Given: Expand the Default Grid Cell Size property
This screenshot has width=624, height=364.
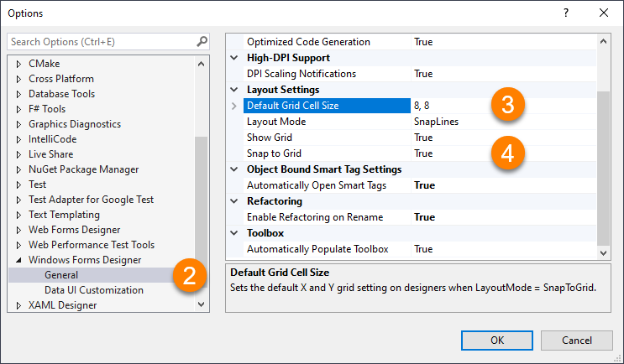Looking at the screenshot, I should click(234, 106).
